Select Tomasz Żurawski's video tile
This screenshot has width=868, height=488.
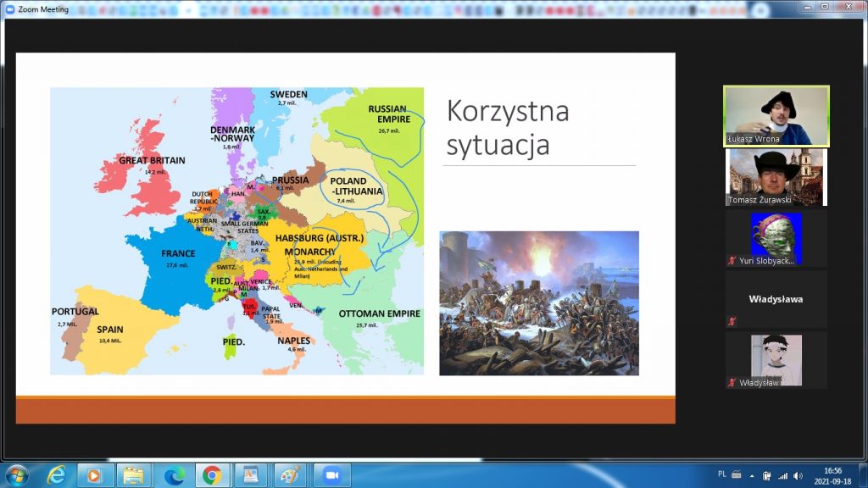[x=776, y=177]
